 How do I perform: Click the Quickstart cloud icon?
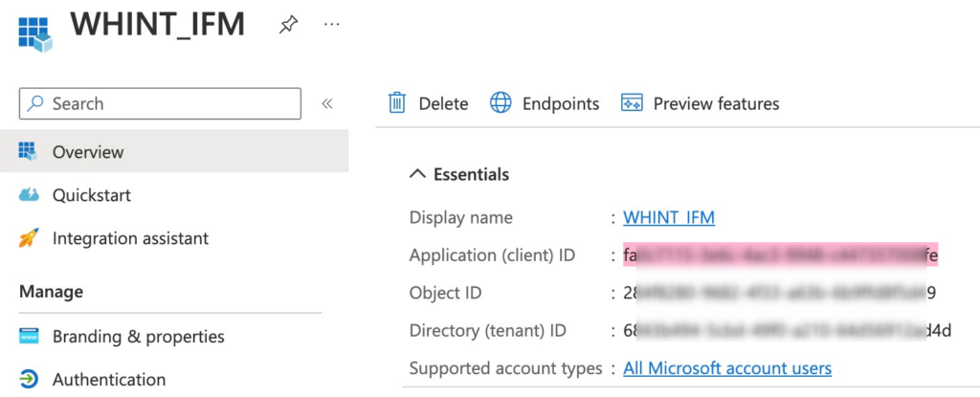[29, 195]
